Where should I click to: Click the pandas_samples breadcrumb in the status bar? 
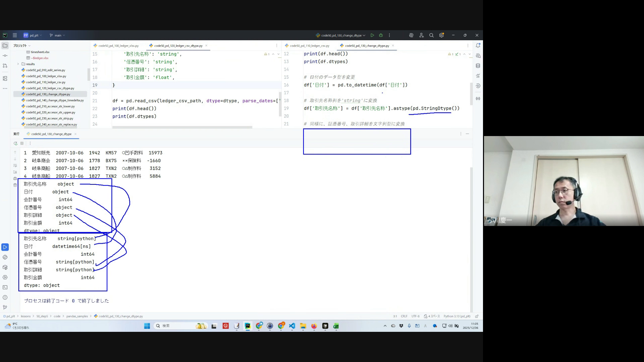77,316
